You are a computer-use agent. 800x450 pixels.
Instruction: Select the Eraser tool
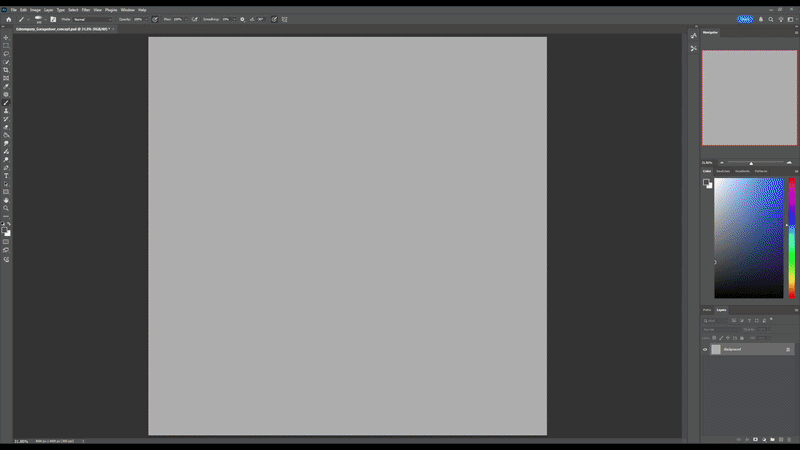(6, 127)
